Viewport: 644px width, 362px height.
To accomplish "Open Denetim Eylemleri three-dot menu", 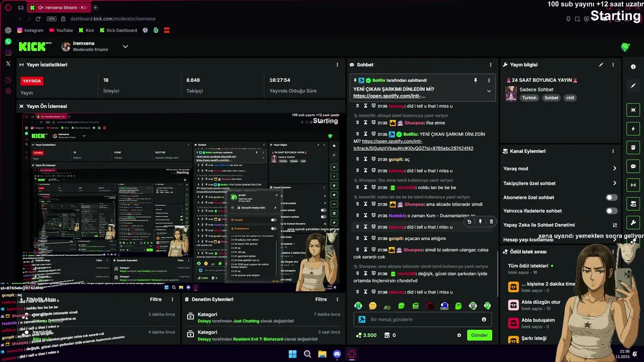I will coord(338,299).
